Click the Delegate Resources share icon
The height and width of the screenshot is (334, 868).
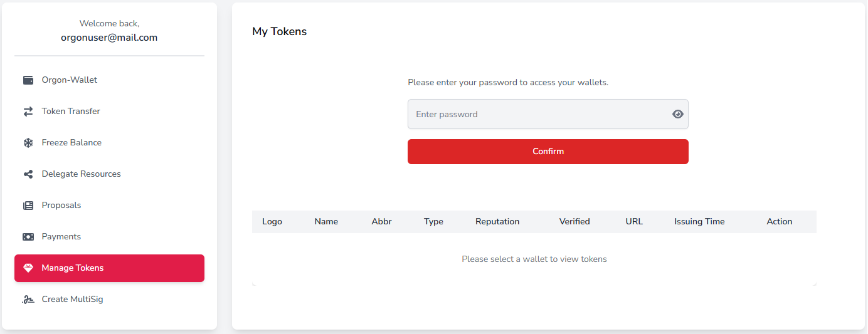[x=28, y=174]
